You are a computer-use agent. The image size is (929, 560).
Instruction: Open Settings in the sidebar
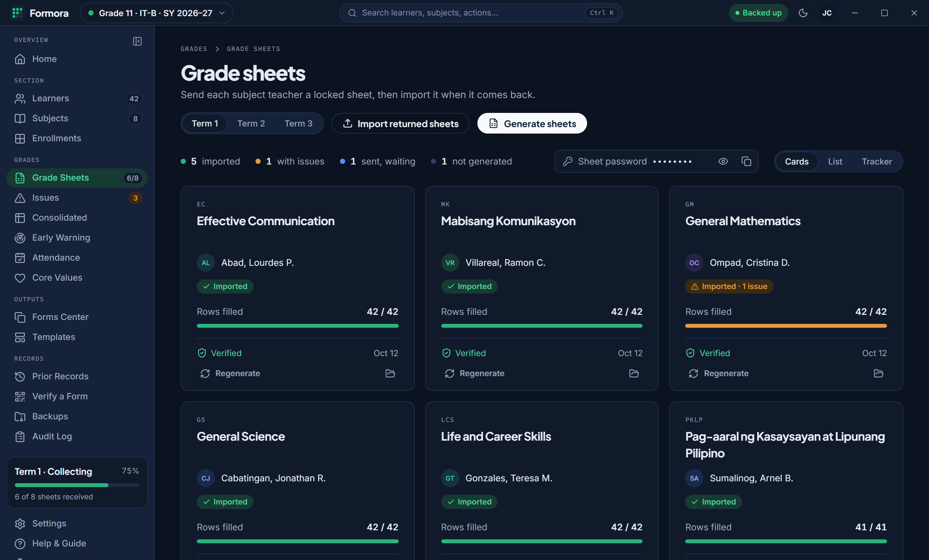point(77,524)
